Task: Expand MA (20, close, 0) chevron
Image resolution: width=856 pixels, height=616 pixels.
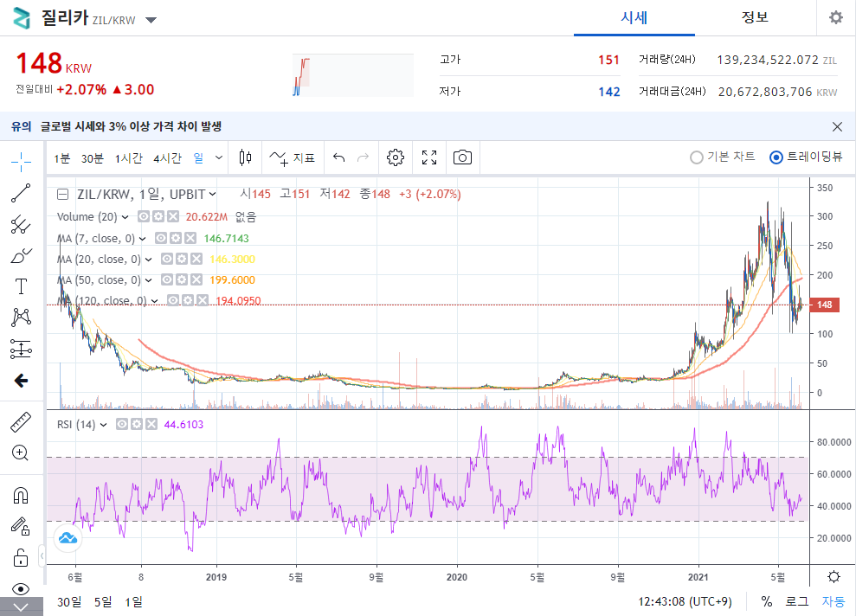Action: tap(149, 260)
